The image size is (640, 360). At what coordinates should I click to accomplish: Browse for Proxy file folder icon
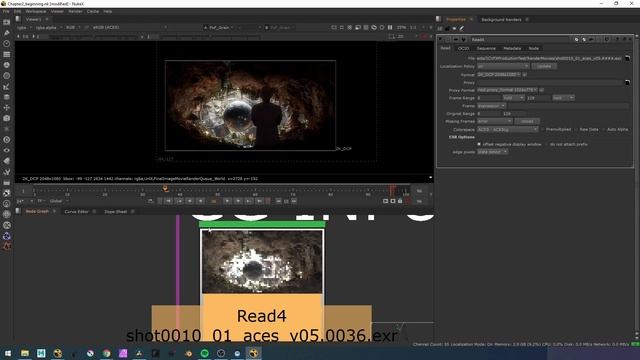pos(627,82)
